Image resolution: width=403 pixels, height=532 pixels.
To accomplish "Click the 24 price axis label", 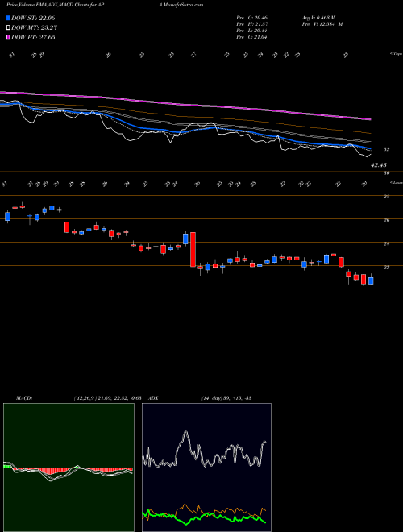I will pyautogui.click(x=386, y=244).
